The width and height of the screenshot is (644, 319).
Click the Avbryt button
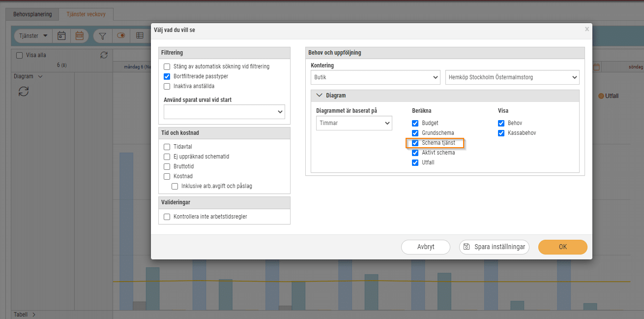coord(426,247)
